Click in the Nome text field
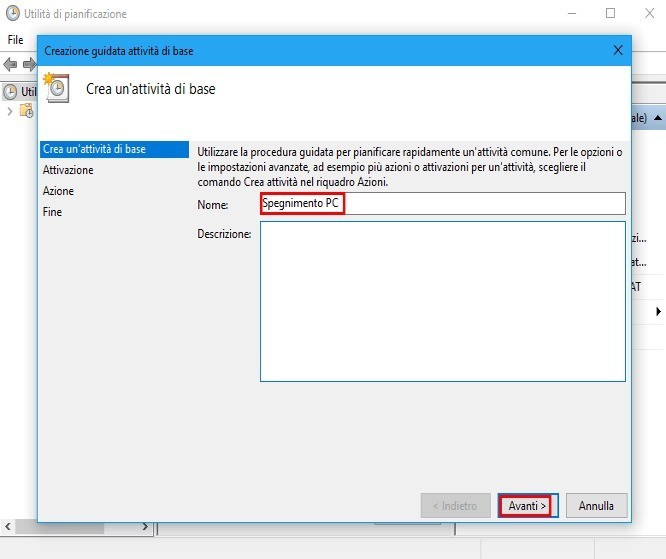The image size is (666, 559). (442, 204)
